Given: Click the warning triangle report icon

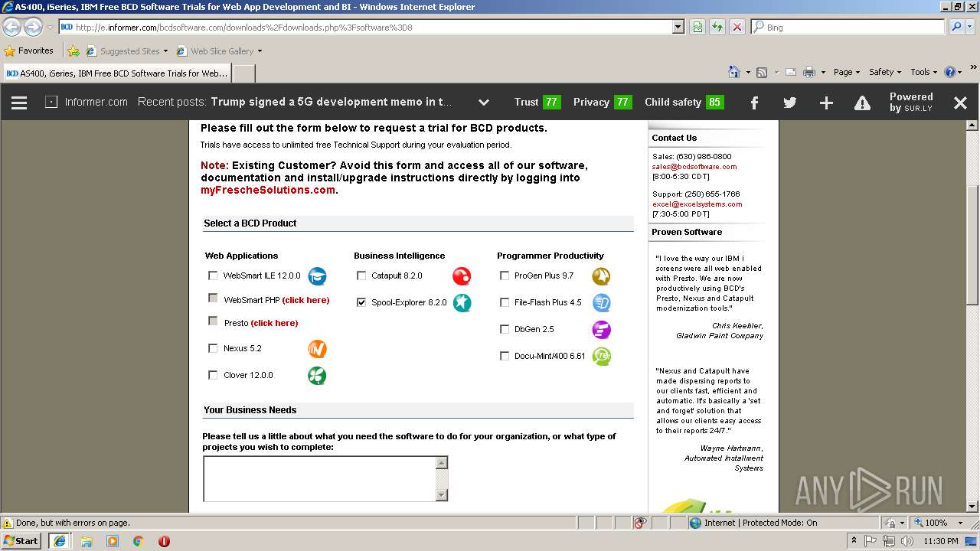Looking at the screenshot, I should point(862,103).
